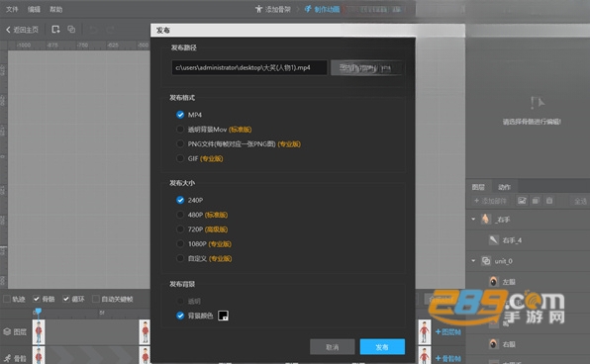The width and height of the screenshot is (590, 364).
Task: Switch to the 动作 panel tab
Action: tap(504, 187)
